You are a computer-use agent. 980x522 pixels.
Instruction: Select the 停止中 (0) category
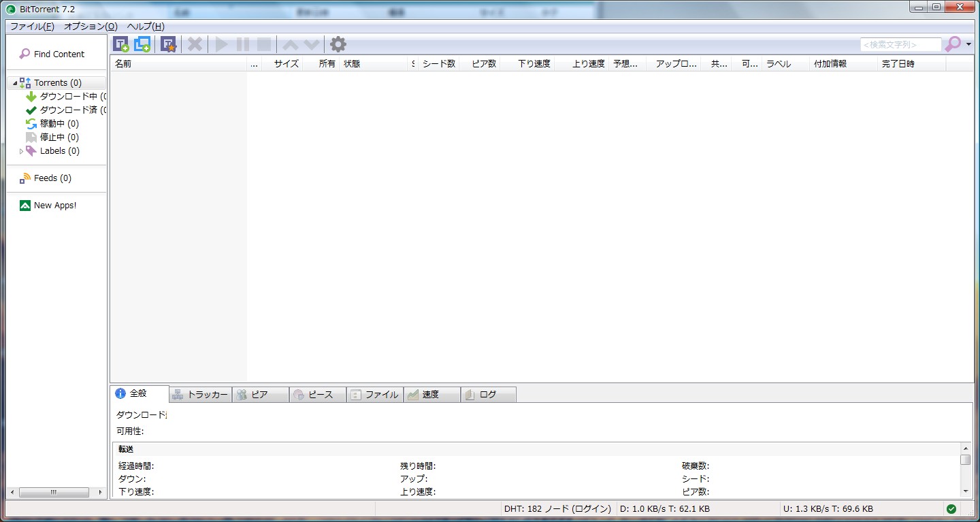[x=52, y=137]
